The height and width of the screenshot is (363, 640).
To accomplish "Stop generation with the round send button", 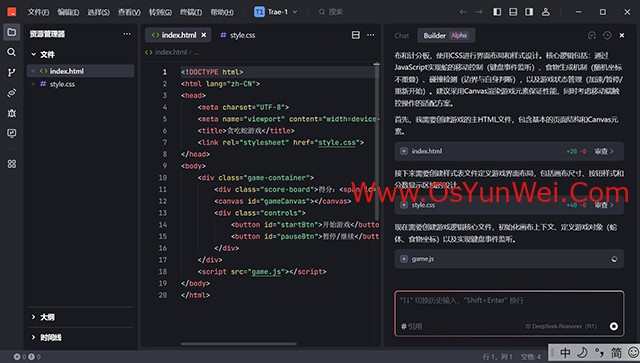I will 614,326.
